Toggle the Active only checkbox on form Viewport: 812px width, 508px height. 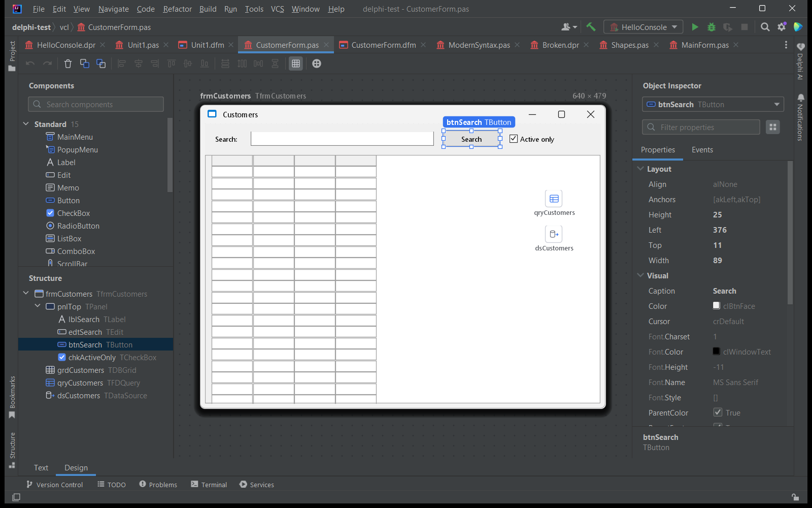(514, 139)
